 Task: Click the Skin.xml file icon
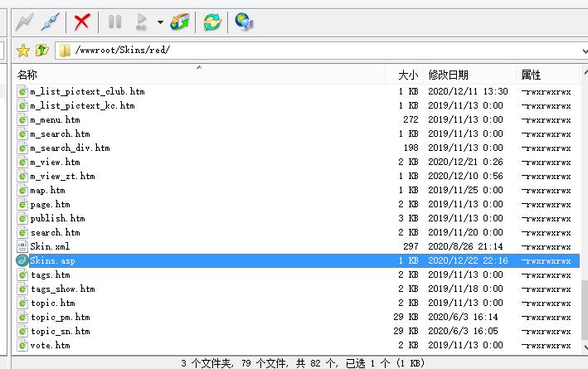[x=22, y=246]
